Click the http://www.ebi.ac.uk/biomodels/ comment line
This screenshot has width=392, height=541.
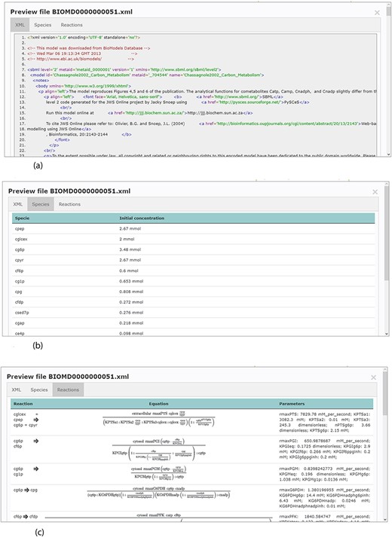coord(81,59)
